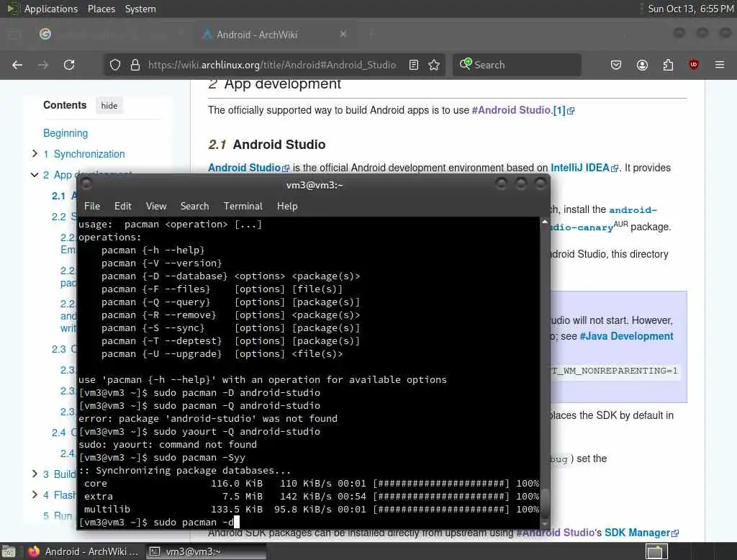Open the 1 Synchronization contents link
This screenshot has height=560, width=737.
[x=84, y=154]
